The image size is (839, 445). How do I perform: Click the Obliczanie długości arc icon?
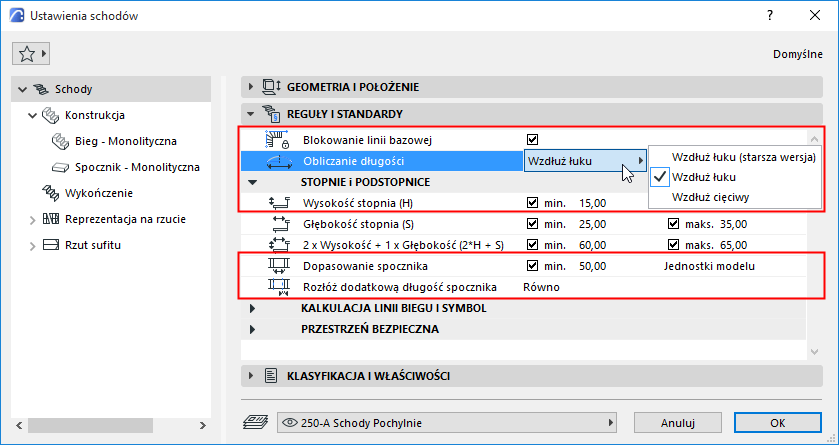point(278,161)
